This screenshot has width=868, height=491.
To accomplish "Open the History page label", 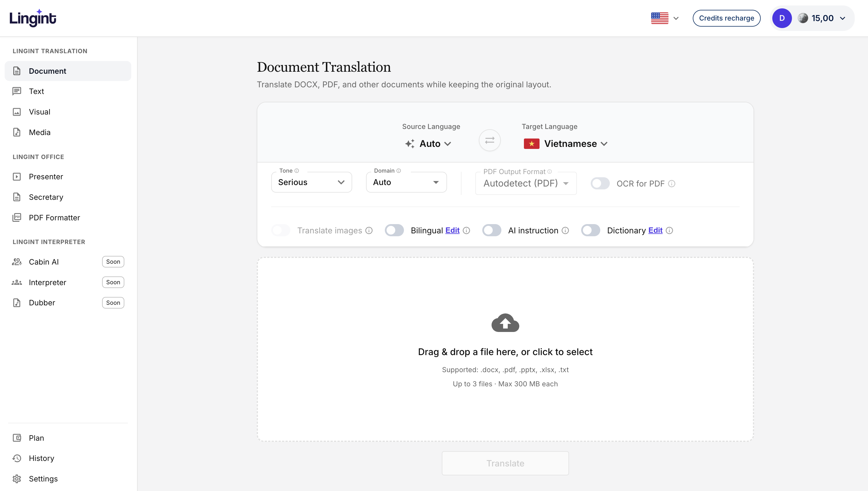I will [41, 458].
